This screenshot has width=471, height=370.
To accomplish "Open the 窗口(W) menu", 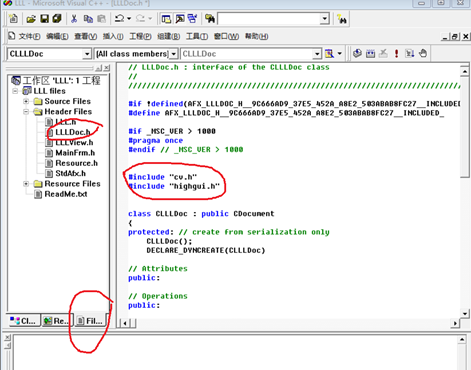I will [226, 36].
